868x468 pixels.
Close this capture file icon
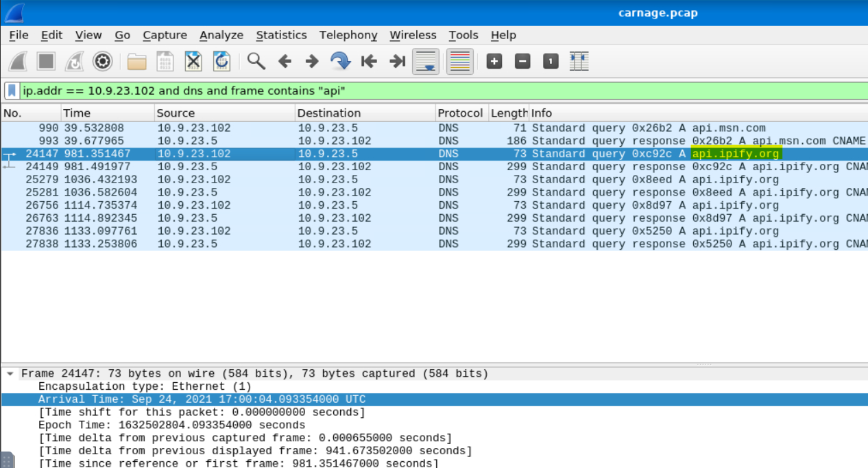pos(194,62)
